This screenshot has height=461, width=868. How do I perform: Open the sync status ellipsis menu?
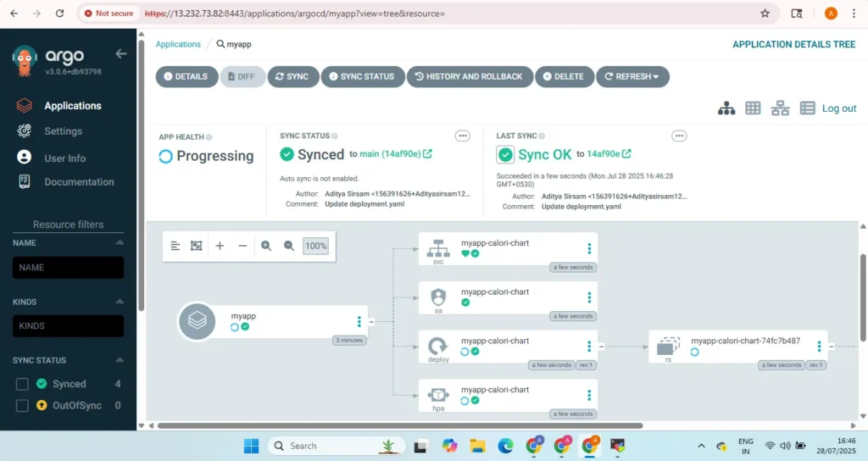[x=463, y=136]
